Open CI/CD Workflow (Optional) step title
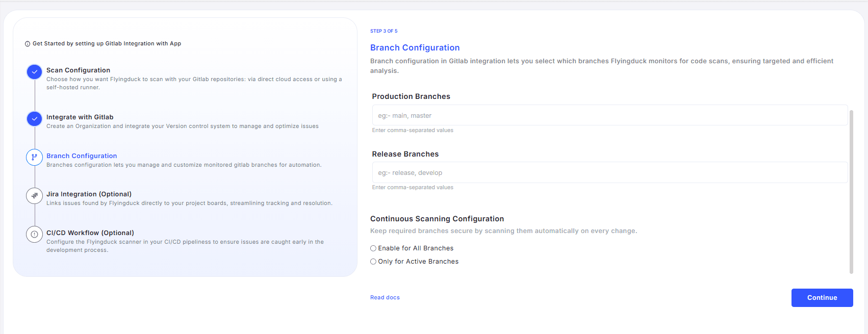Viewport: 868px width, 334px height. (x=90, y=233)
